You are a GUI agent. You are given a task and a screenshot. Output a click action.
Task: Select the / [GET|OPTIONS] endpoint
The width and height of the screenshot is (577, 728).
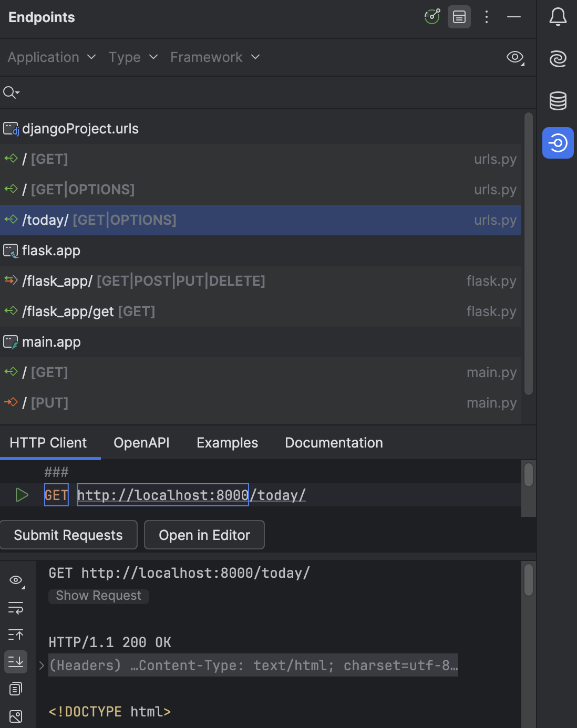point(261,190)
